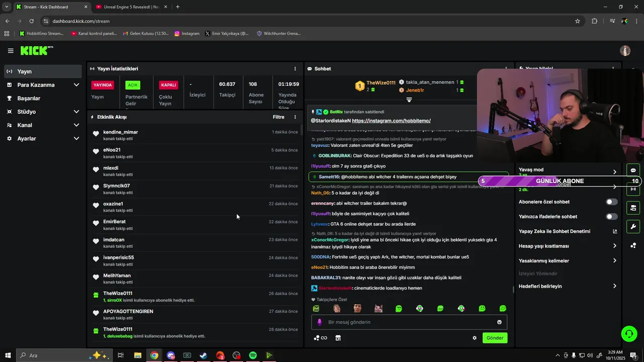Open File Explorer from the taskbar
Screen dimensions: 644x362
(x=137, y=355)
